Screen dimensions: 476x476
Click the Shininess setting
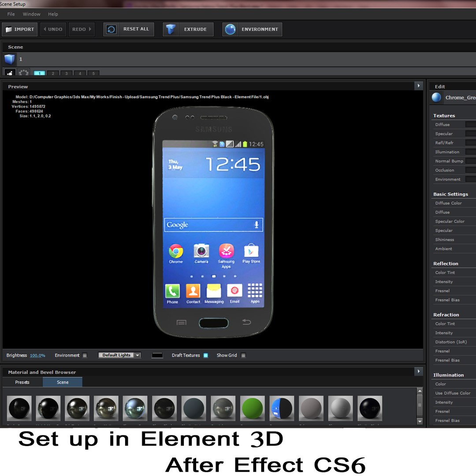(454, 239)
